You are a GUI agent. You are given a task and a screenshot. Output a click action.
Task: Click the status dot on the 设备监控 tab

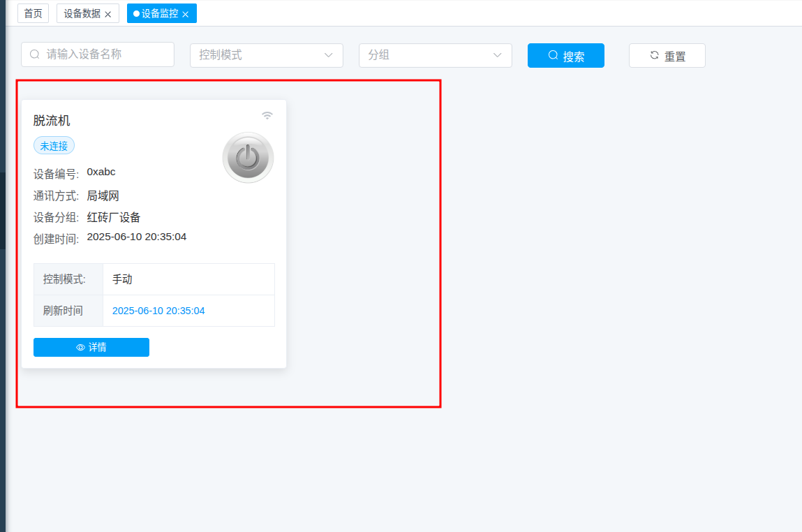pos(136,13)
